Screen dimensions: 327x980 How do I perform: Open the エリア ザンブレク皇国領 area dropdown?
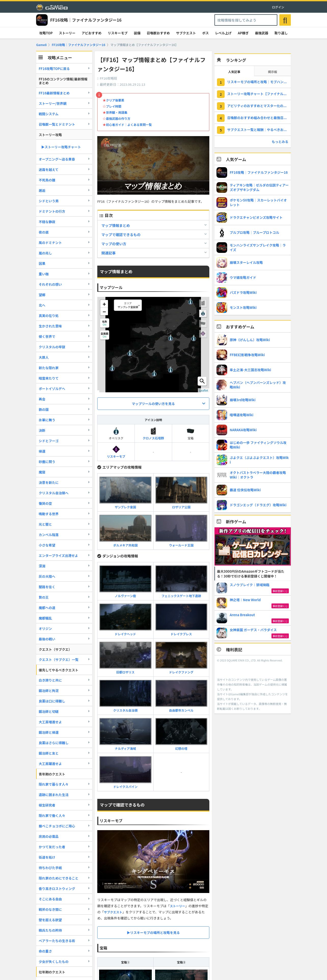pos(128,305)
